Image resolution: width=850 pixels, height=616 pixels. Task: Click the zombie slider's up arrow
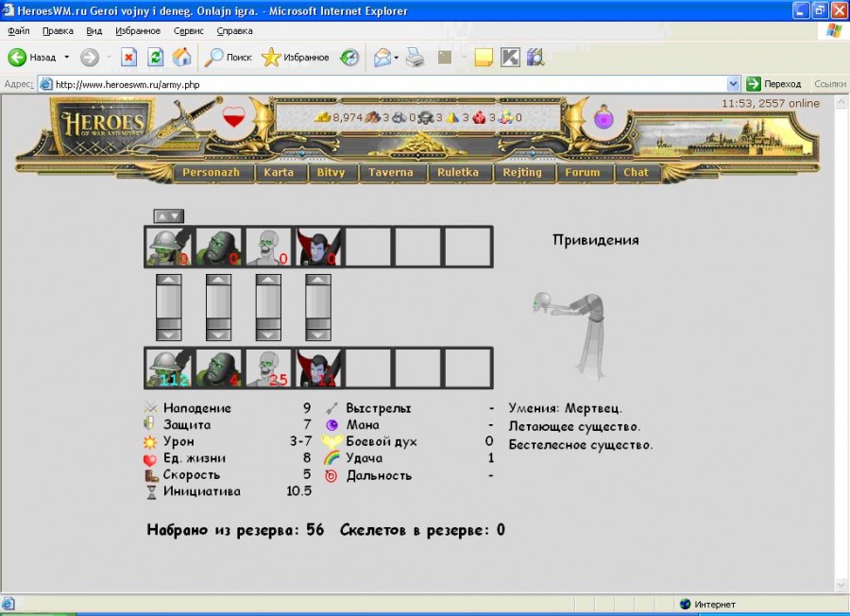[218, 280]
